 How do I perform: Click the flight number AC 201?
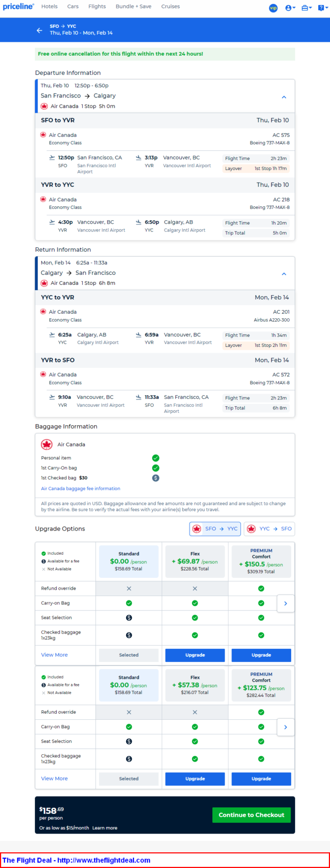click(x=281, y=312)
